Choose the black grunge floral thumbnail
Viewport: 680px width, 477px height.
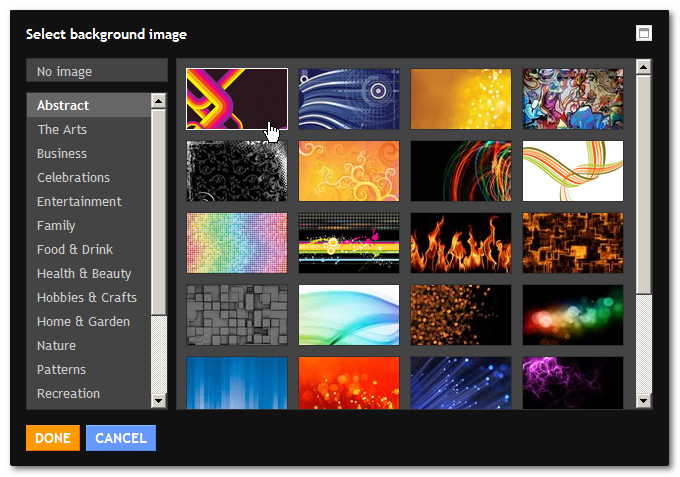point(237,171)
